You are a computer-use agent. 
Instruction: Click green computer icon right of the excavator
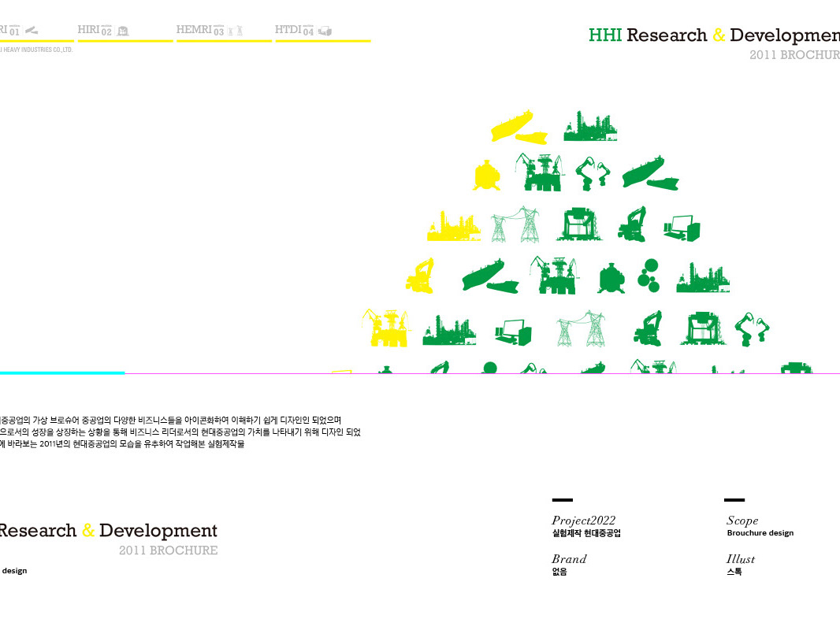point(682,228)
